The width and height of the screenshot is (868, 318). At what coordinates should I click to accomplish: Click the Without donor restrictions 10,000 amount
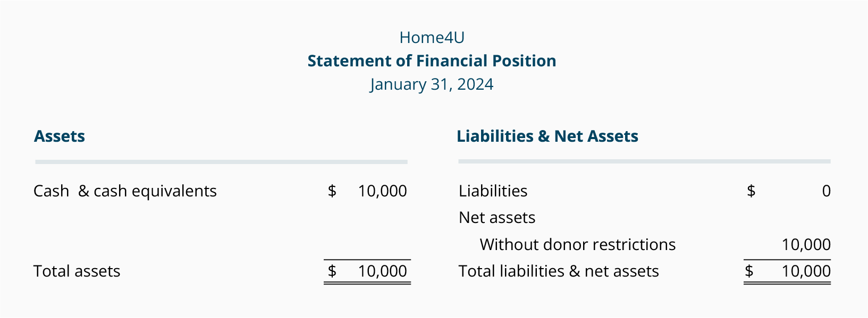[806, 245]
